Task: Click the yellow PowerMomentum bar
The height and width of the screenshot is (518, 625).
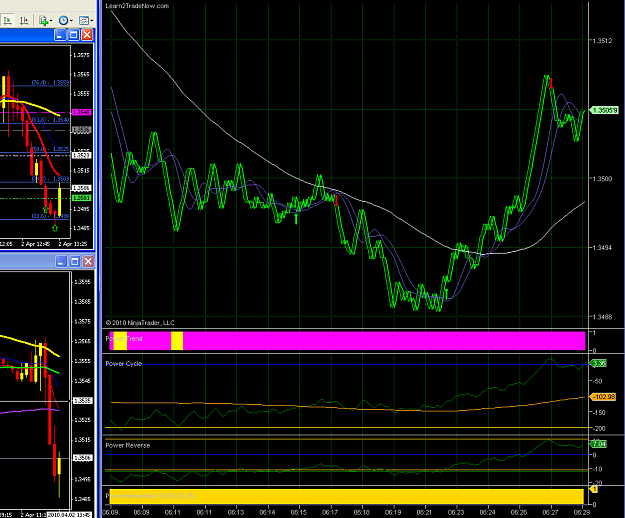Action: 346,496
